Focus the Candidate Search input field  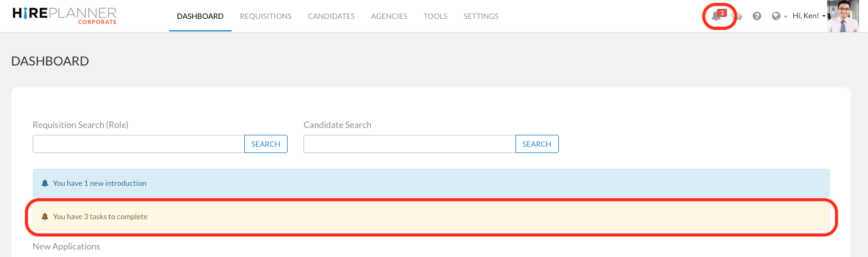[x=409, y=144]
